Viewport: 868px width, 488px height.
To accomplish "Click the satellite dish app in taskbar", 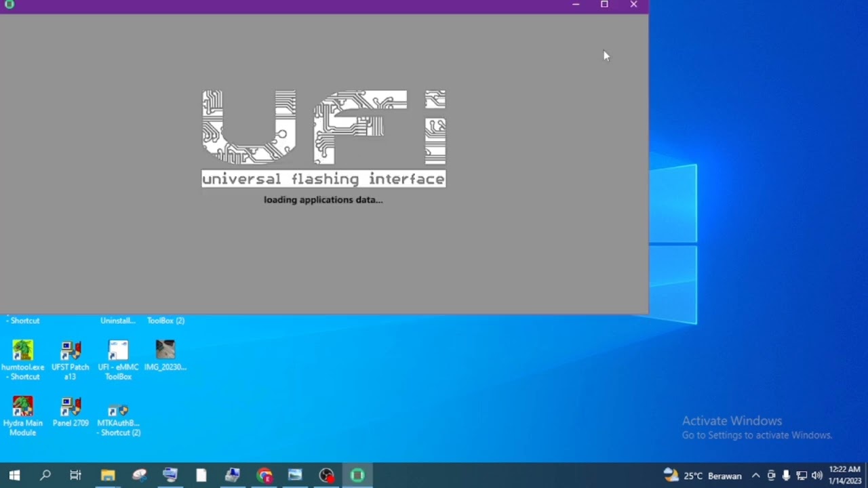I will click(139, 475).
